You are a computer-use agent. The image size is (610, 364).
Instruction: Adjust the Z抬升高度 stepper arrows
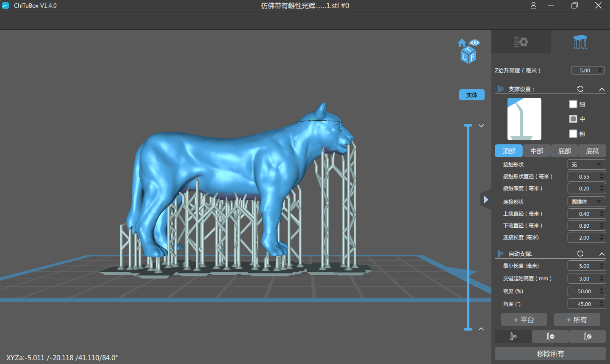coord(601,70)
